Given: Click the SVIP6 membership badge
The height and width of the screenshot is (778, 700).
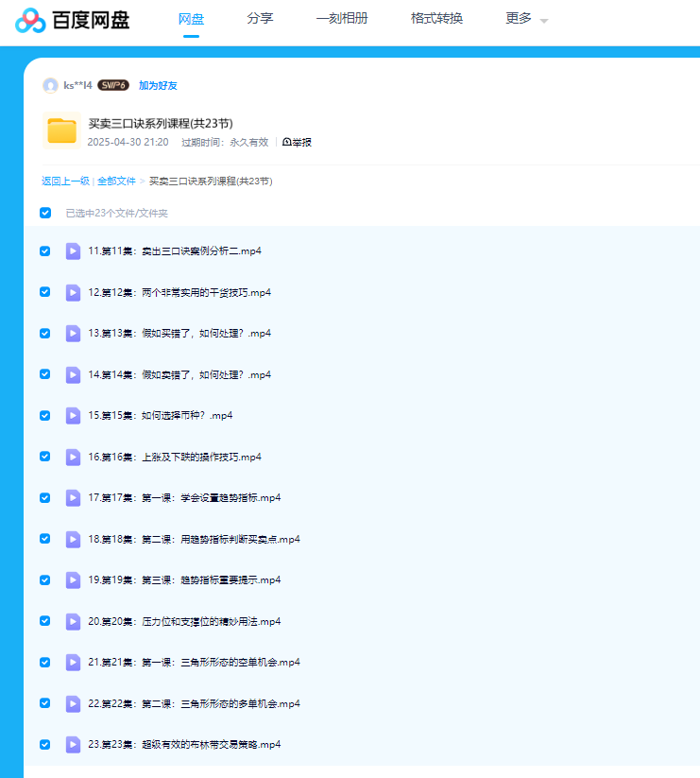Looking at the screenshot, I should (113, 85).
